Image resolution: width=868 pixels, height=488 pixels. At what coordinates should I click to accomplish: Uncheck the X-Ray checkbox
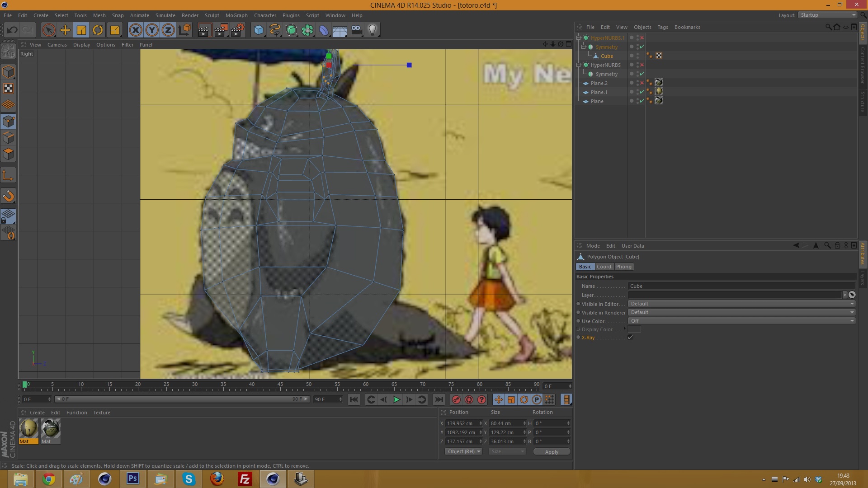click(x=630, y=338)
